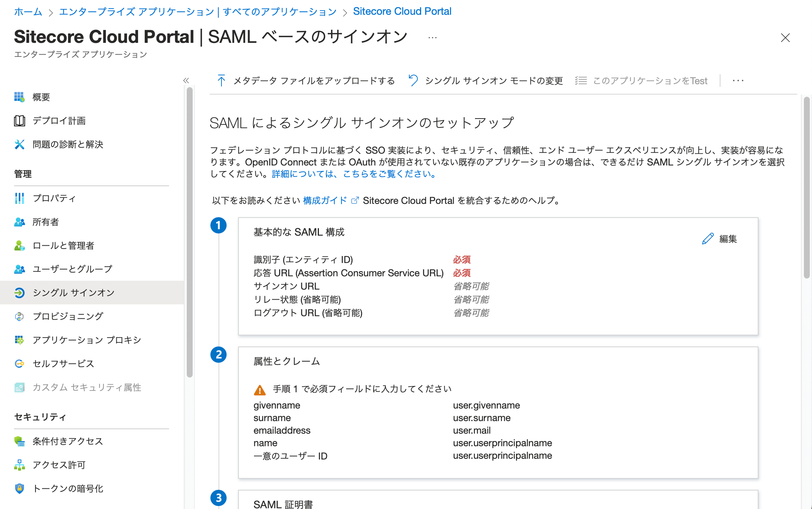Select シングル サインオン in the sidebar
The width and height of the screenshot is (812, 509).
tap(74, 293)
